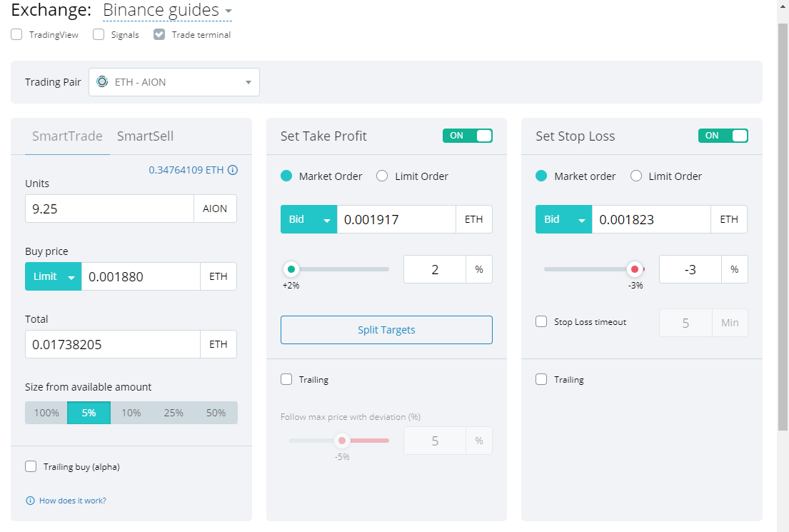Choose 25% size from available amount
The width and height of the screenshot is (789, 532).
(174, 413)
